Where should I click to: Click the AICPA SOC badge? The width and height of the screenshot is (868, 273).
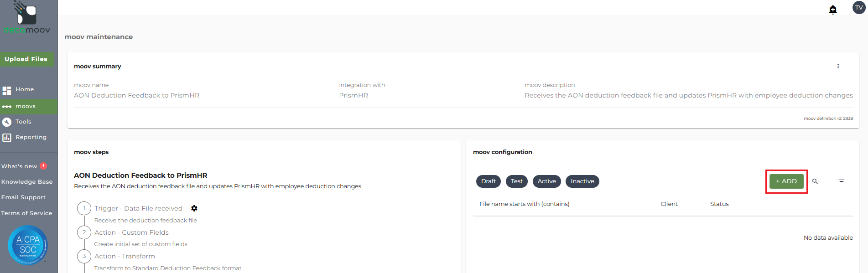coord(28,245)
